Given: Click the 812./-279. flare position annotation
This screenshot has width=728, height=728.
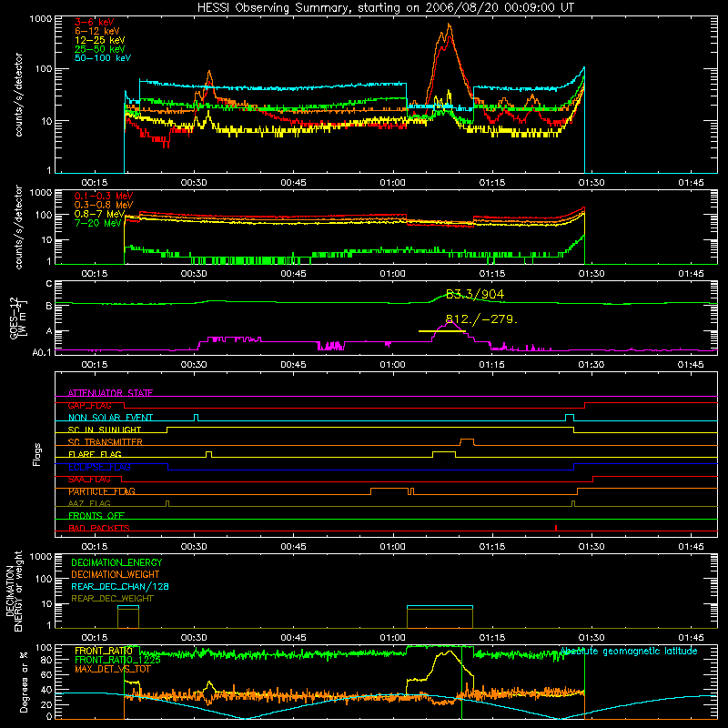Looking at the screenshot, I should click(x=481, y=319).
